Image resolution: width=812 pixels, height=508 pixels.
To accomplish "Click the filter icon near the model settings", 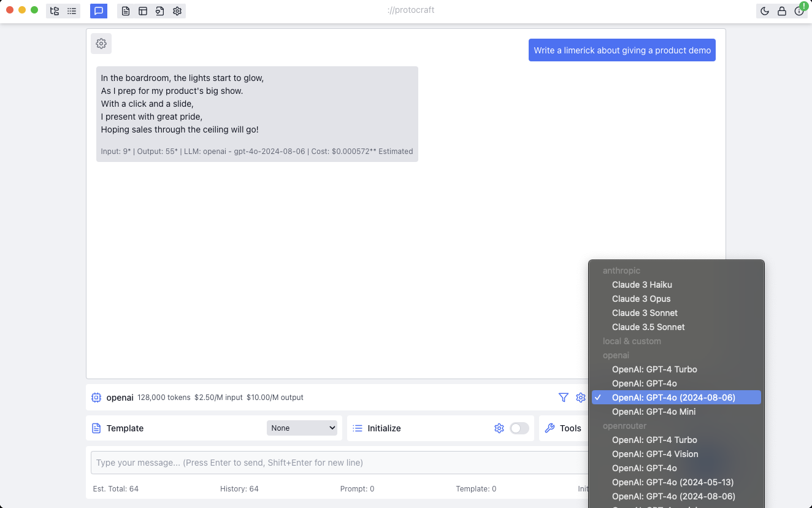I will point(564,398).
